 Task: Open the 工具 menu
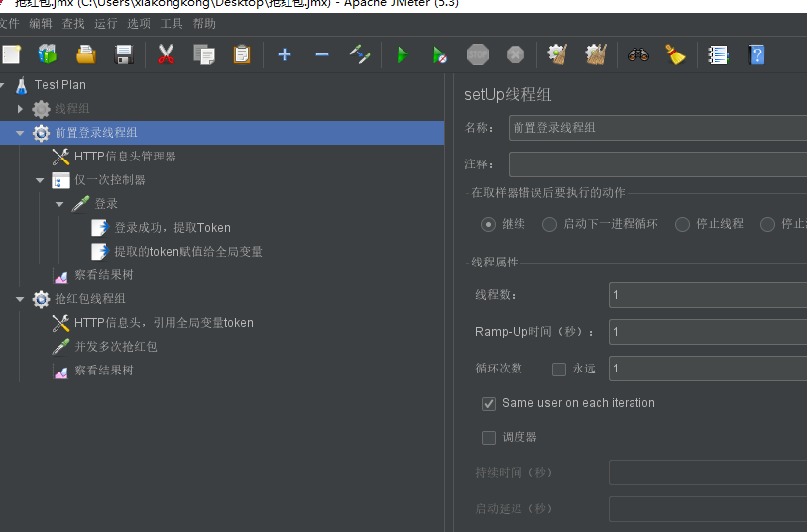[x=172, y=24]
